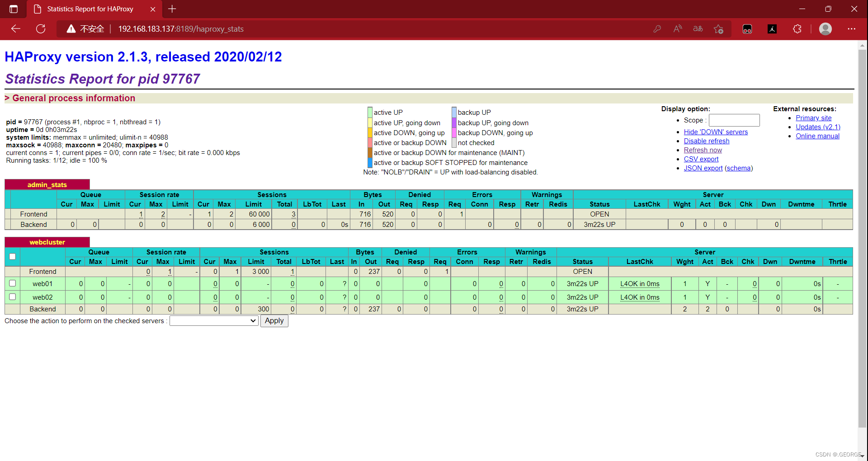The image size is (868, 461).
Task: Click web02 L4OK in 0ms check result
Action: pos(640,297)
